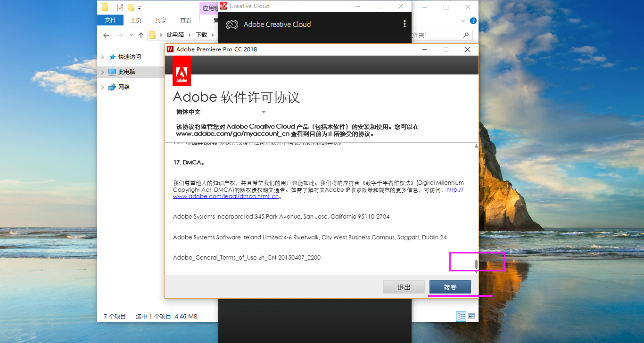This screenshot has width=644, height=343.
Task: Open Explorer's quick access toolbar customize dropdown
Action: 140,8
